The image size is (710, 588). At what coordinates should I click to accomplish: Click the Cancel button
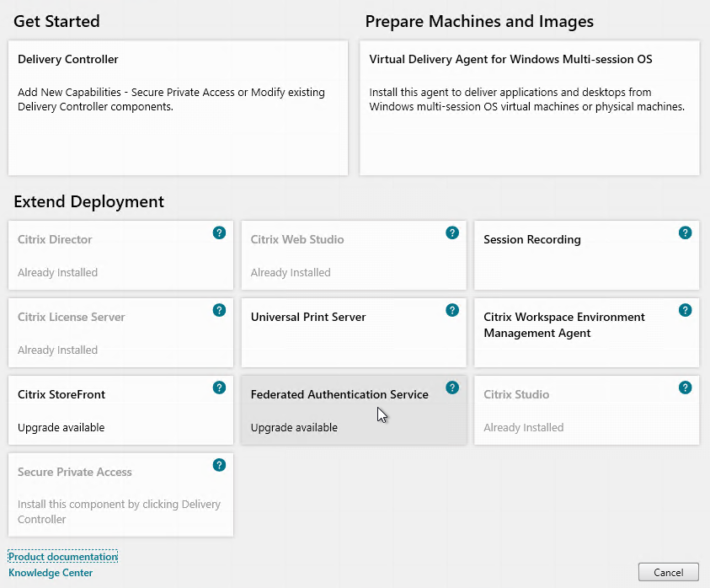pos(669,572)
